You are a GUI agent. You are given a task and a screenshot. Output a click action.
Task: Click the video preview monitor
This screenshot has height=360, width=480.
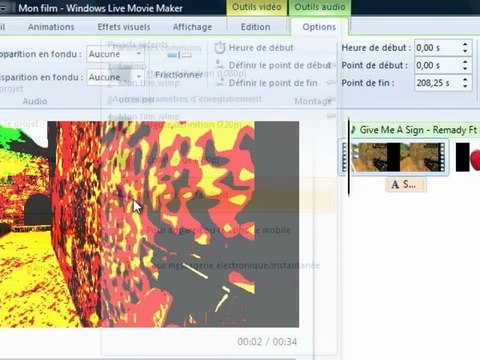149,224
